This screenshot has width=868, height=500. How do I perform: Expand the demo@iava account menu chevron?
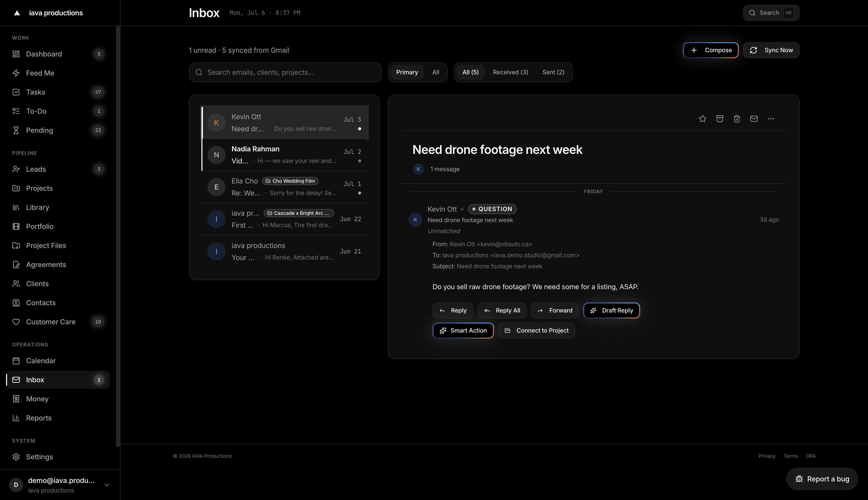107,484
